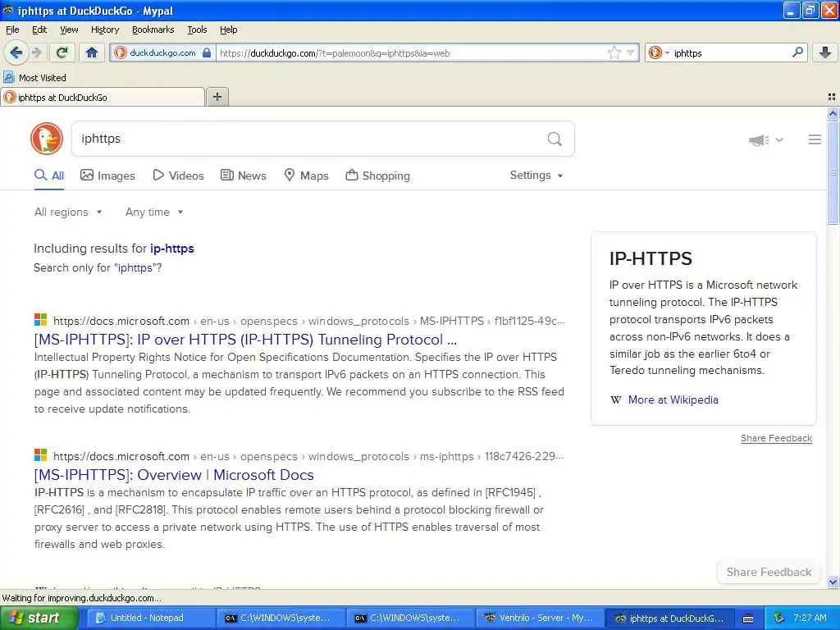Viewport: 840px width, 630px height.
Task: Click the second result's docs.microsoft.com URL ending 118c7426-229
Action: click(308, 456)
